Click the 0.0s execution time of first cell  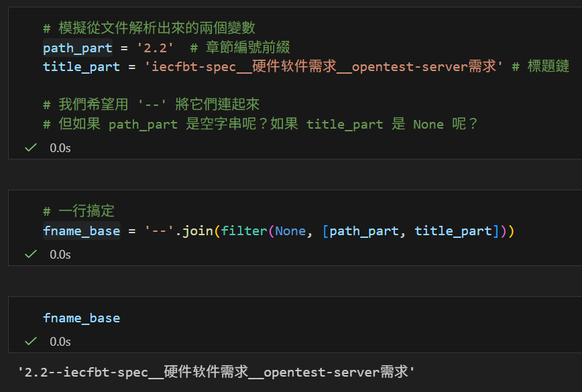coord(60,147)
